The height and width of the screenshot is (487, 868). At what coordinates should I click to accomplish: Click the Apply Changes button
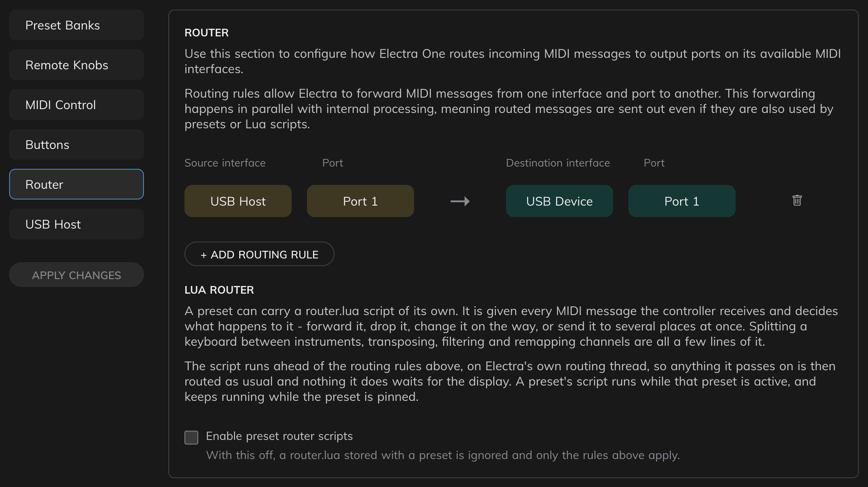pyautogui.click(x=77, y=275)
